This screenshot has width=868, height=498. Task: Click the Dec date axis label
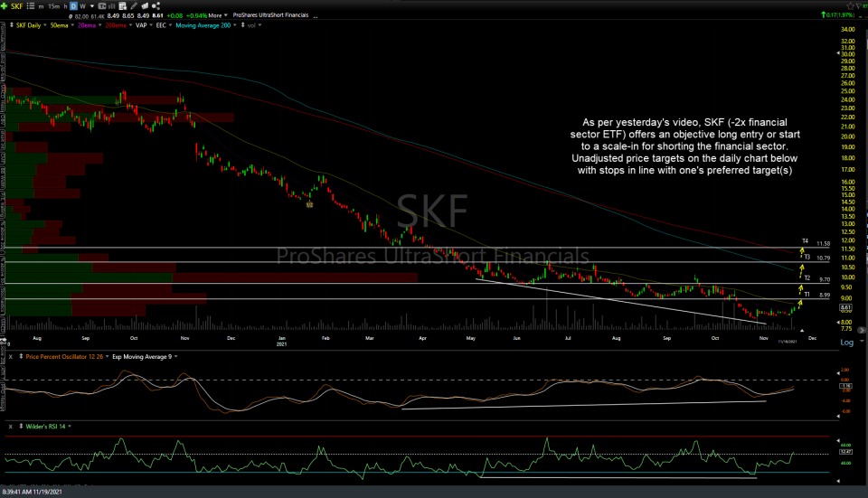[x=812, y=338]
